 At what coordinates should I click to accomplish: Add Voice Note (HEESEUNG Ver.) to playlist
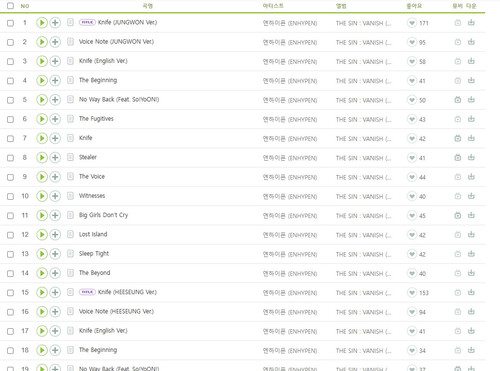(55, 312)
